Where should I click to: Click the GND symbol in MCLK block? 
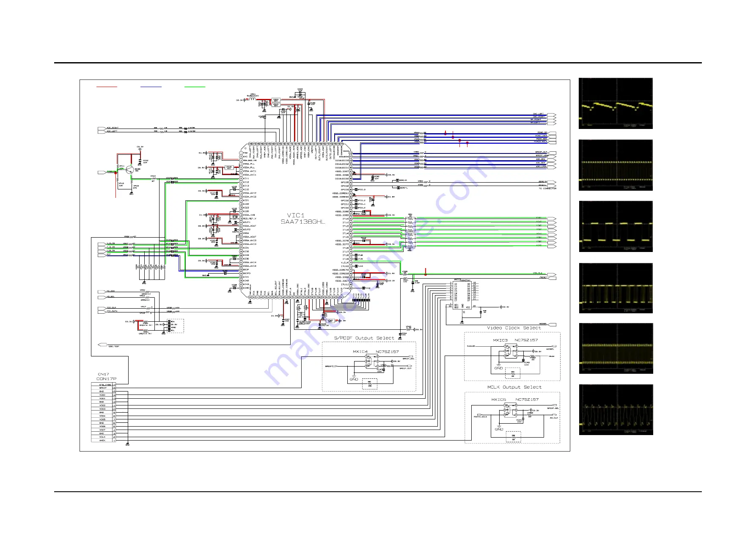coord(499,428)
